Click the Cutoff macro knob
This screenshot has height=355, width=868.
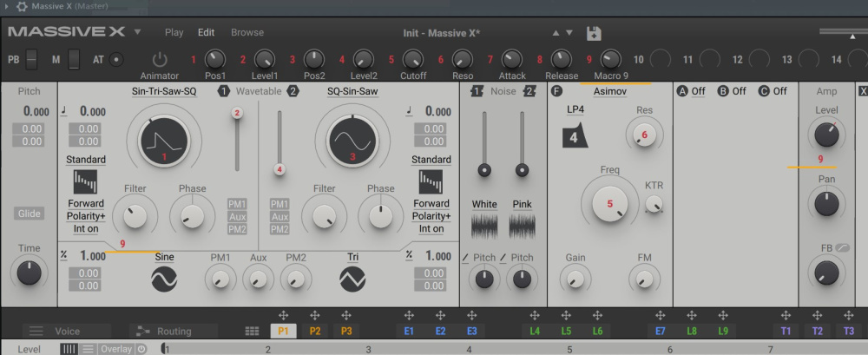point(413,59)
